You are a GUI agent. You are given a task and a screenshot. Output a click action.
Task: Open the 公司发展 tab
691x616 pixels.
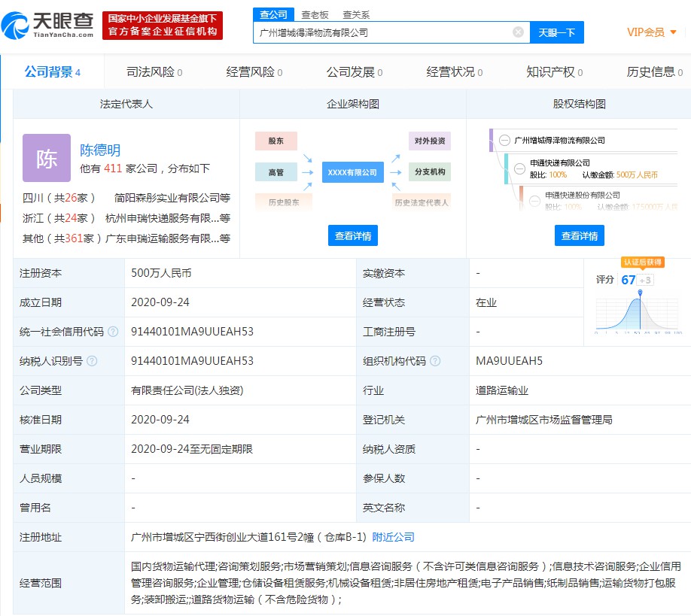point(355,71)
